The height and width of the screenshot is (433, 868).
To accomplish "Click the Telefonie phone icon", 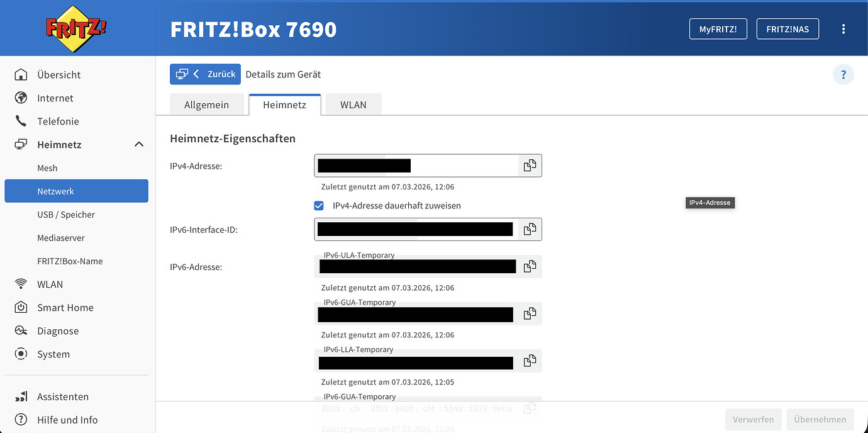I will [21, 121].
